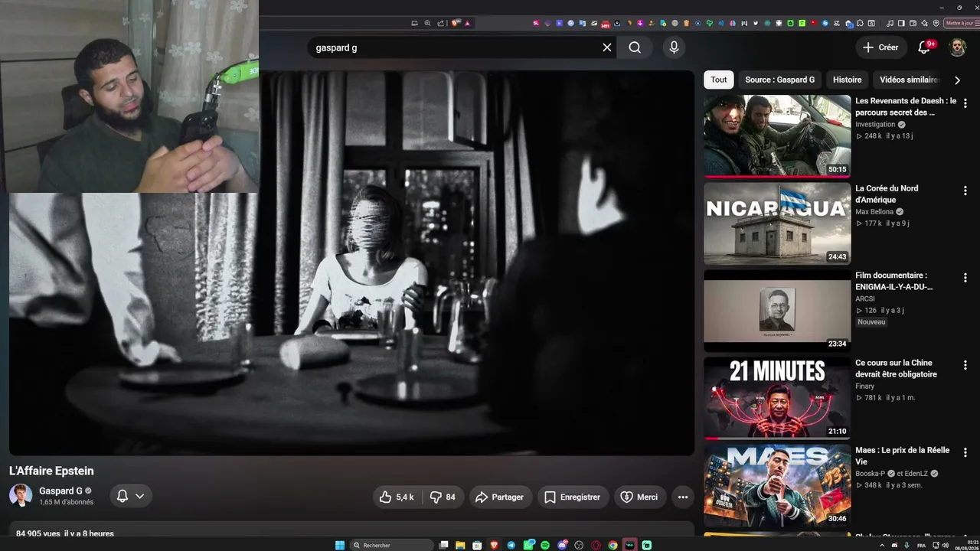Start voice search with the microphone icon
The height and width of the screenshot is (551, 980).
[x=674, y=47]
